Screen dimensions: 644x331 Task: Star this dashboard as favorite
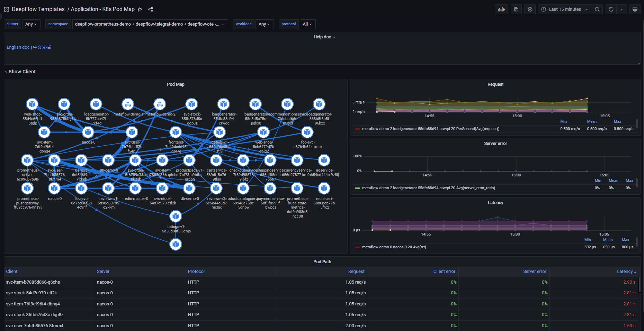coord(140,9)
